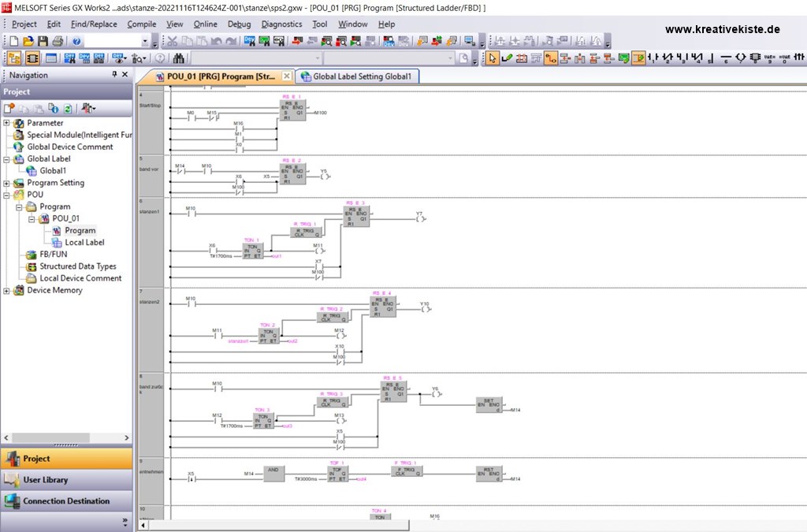
Task: Open the Window menu
Action: coord(352,24)
